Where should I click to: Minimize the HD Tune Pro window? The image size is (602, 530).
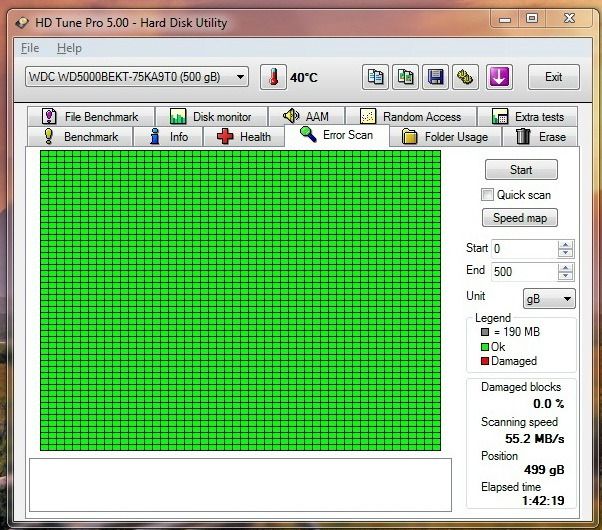[x=505, y=19]
